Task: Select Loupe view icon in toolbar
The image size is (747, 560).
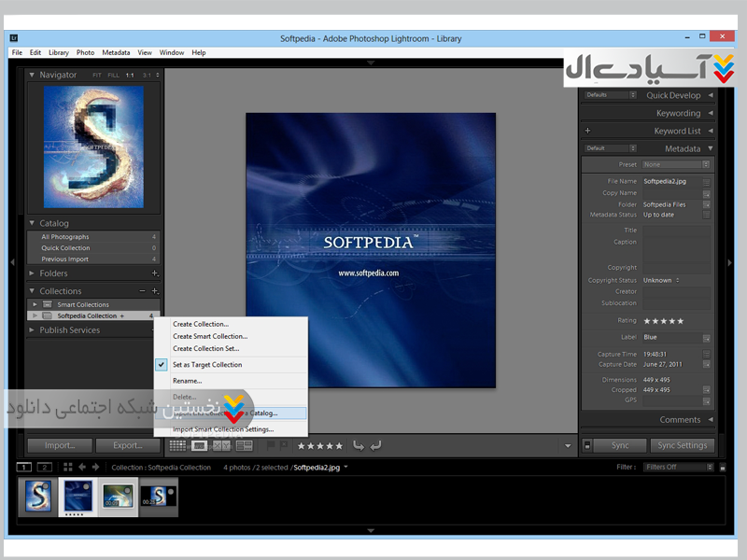Action: [x=200, y=446]
